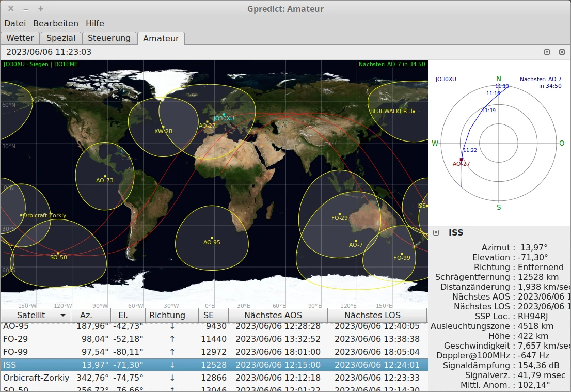
Task: Switch to the Steuerung tab
Action: tap(109, 38)
